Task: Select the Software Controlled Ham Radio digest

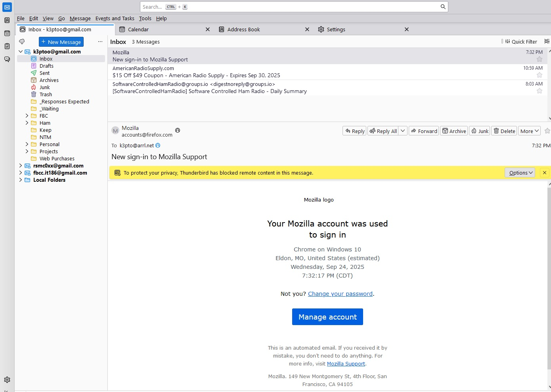Action: (327, 88)
